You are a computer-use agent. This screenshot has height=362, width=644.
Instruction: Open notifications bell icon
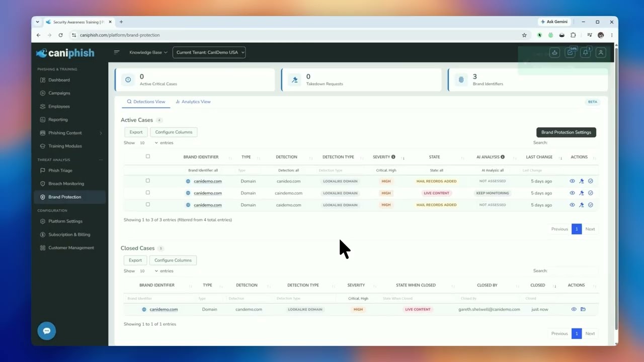coord(586,52)
